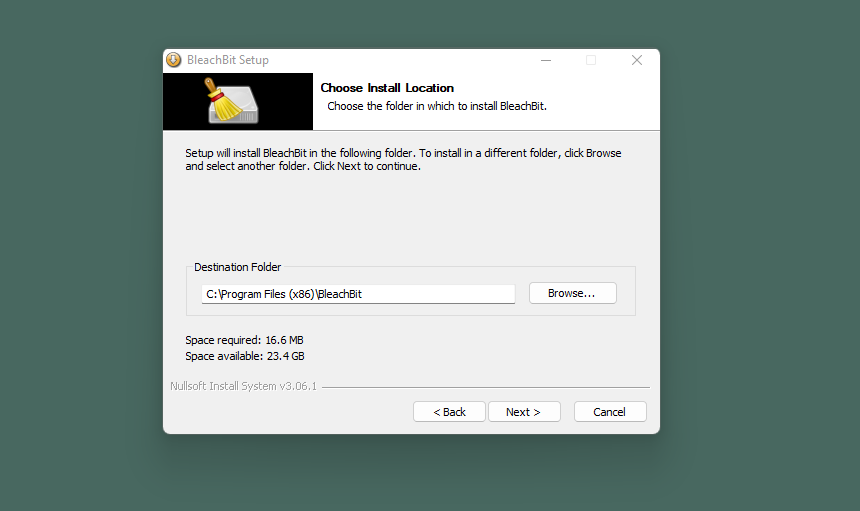Click the separator line beside Nullsoft label
860x511 pixels.
[485, 387]
